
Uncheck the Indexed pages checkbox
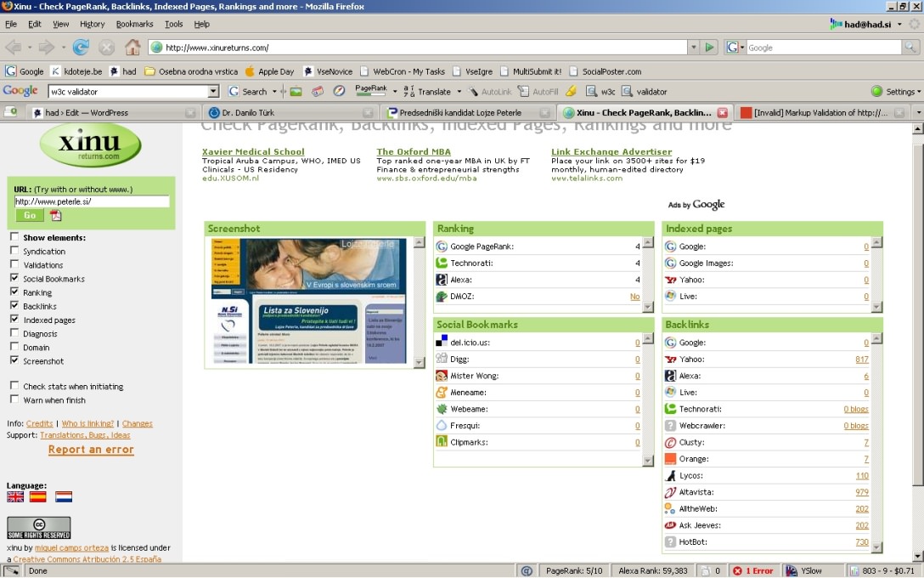(14, 319)
